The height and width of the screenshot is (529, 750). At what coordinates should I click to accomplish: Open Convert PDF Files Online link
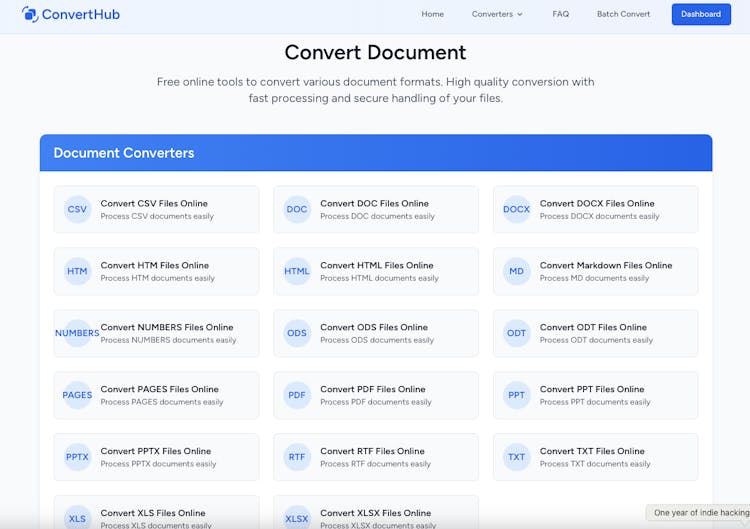tap(373, 389)
